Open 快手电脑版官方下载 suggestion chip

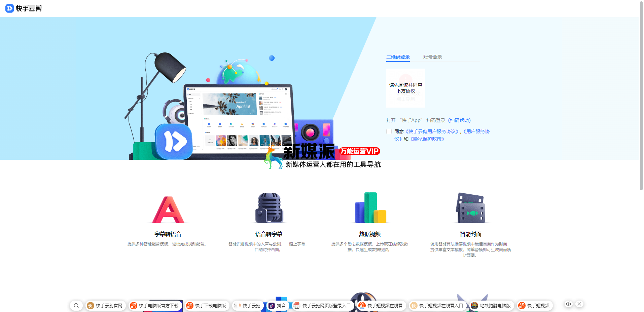pyautogui.click(x=155, y=306)
